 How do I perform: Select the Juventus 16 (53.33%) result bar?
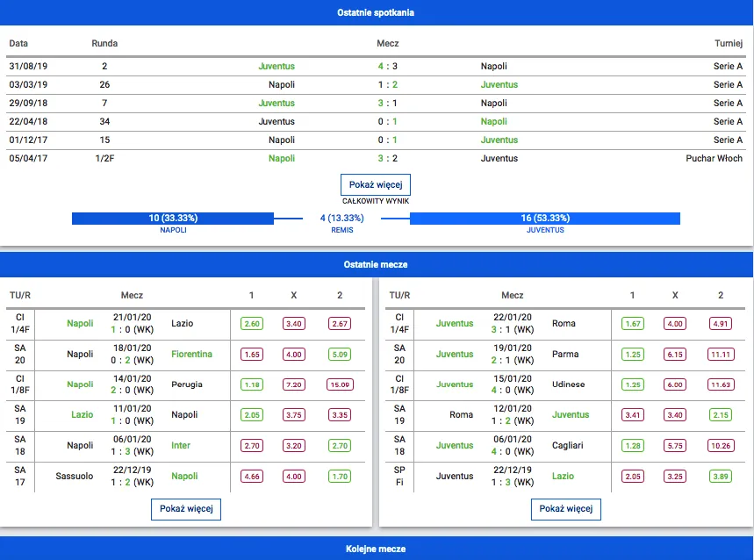pyautogui.click(x=544, y=218)
